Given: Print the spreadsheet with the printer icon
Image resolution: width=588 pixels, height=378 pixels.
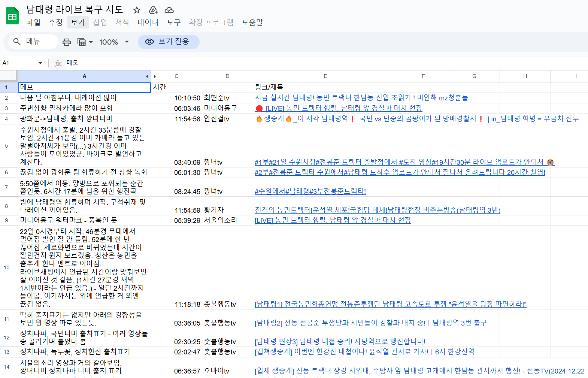Looking at the screenshot, I should (67, 42).
